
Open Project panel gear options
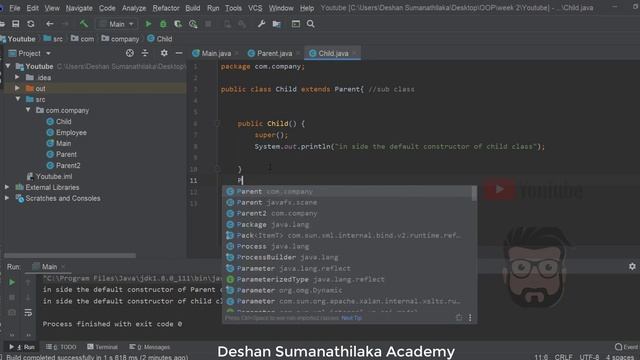coord(164,53)
